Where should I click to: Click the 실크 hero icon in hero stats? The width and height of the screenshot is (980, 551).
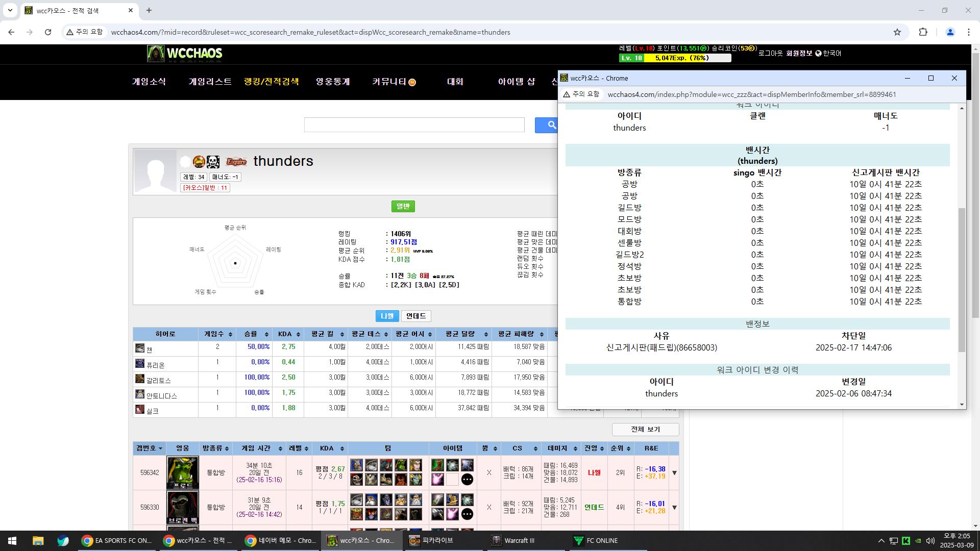click(x=140, y=409)
